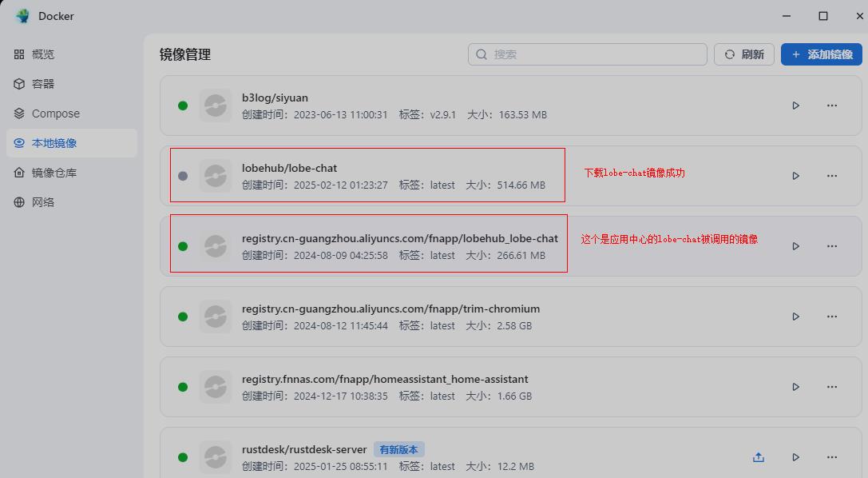Run the rustdesk-server image
This screenshot has height=478, width=868.
795,457
